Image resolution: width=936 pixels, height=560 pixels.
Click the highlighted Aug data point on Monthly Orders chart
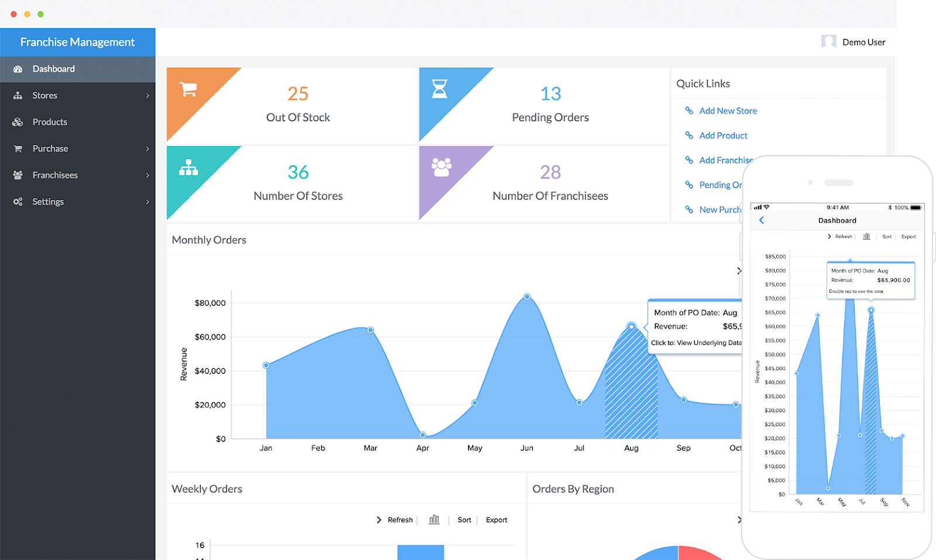pos(631,326)
